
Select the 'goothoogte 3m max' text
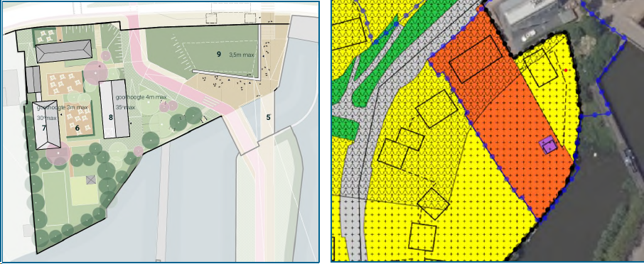pos(63,107)
